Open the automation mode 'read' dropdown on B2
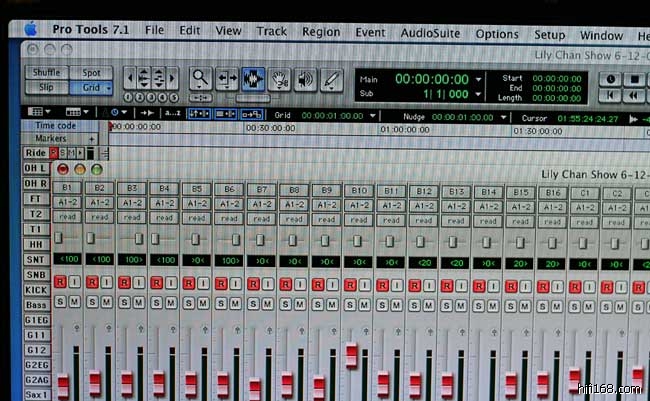 [x=99, y=218]
